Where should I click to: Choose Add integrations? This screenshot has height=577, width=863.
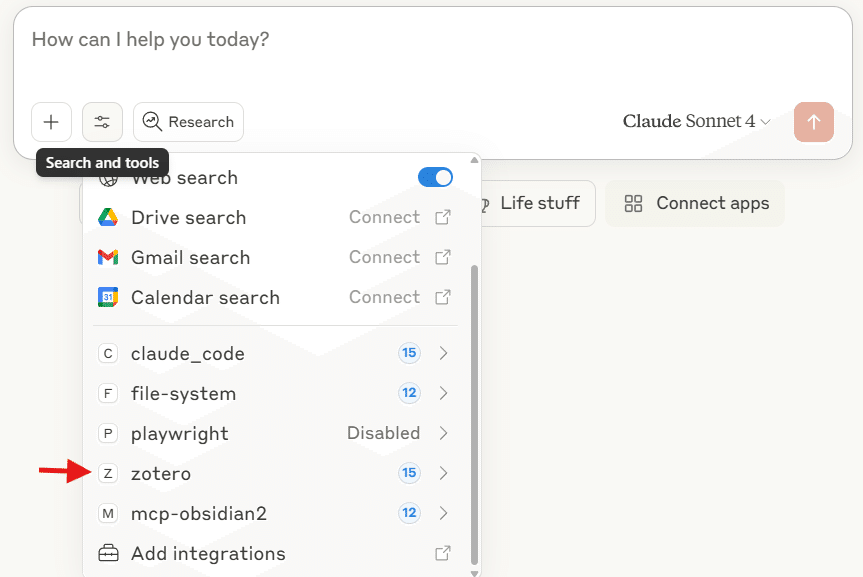pos(275,553)
